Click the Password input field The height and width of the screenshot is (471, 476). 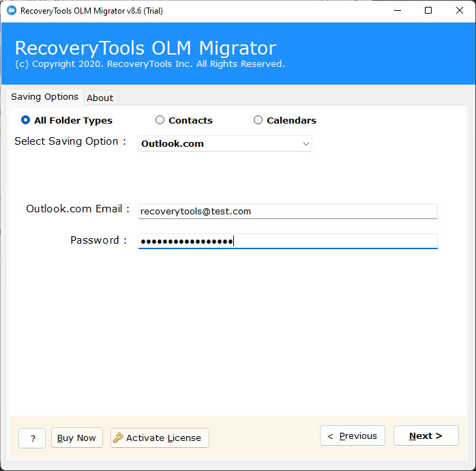pos(288,241)
